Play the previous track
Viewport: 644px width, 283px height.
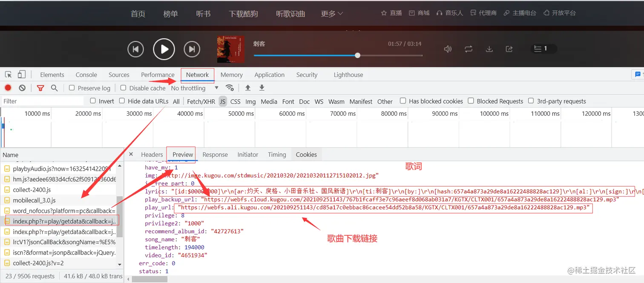(x=135, y=49)
